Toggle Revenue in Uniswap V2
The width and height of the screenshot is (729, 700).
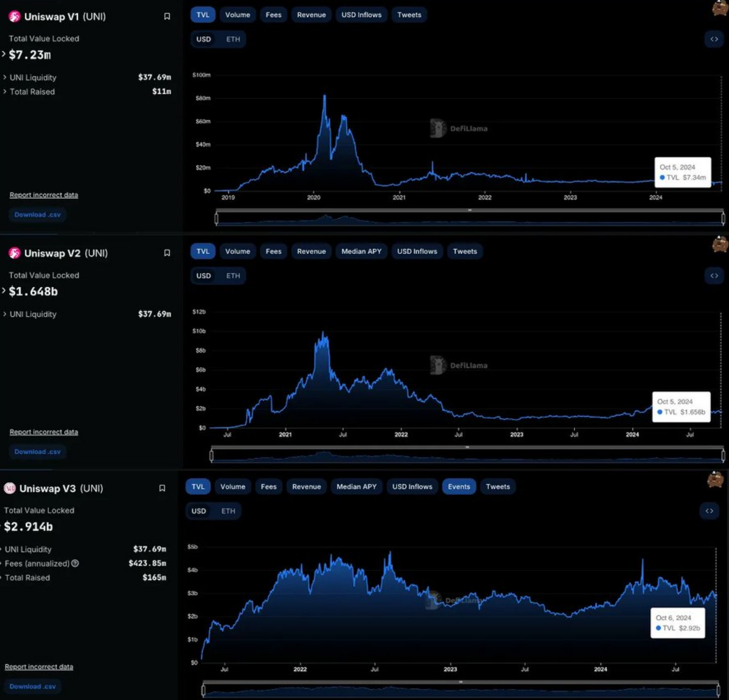coord(311,252)
